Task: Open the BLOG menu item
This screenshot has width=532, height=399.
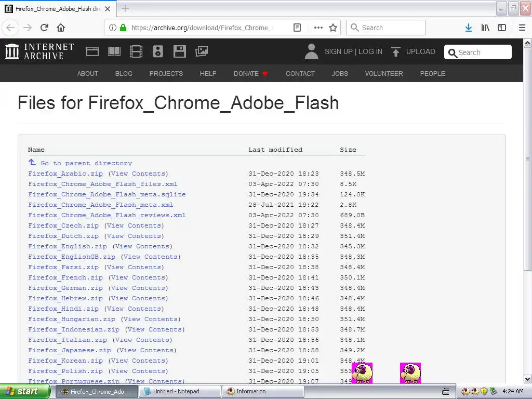Action: [124, 74]
